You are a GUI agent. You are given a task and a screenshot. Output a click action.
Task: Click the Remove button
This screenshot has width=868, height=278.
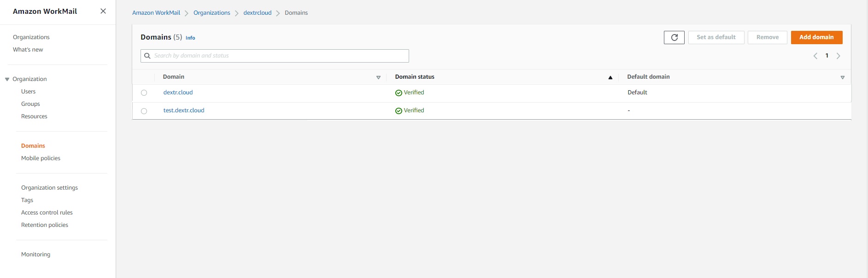click(x=768, y=37)
